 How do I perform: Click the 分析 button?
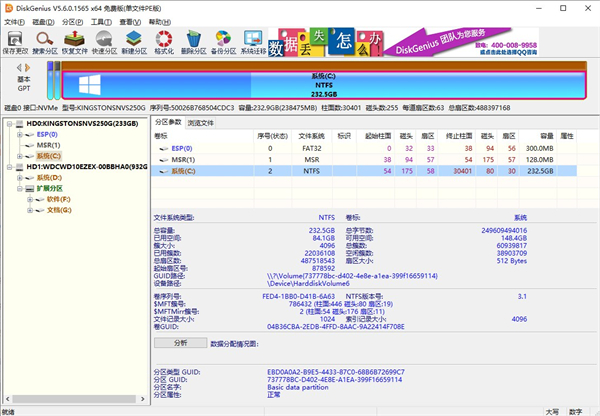pos(179,342)
